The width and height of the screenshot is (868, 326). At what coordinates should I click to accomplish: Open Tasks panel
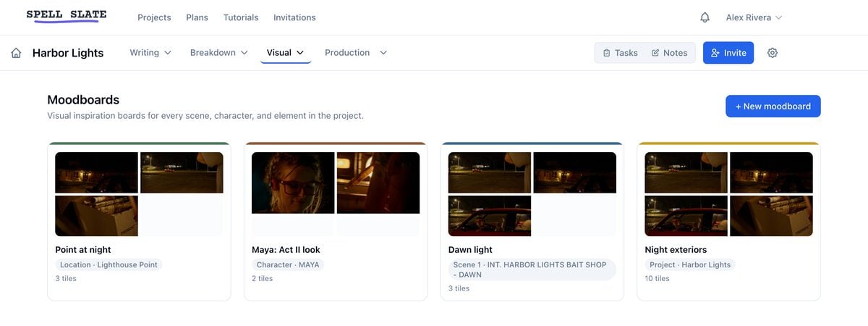(620, 53)
